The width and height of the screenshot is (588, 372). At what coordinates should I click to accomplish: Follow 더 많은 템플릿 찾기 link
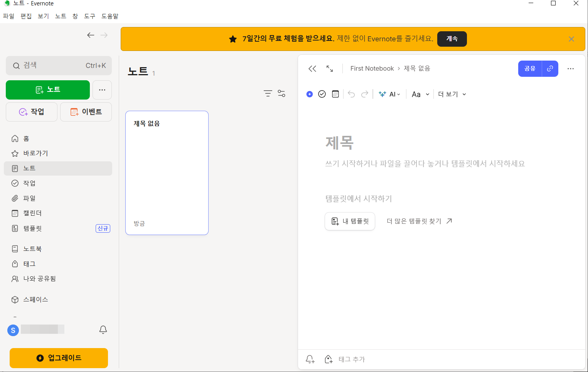point(420,221)
